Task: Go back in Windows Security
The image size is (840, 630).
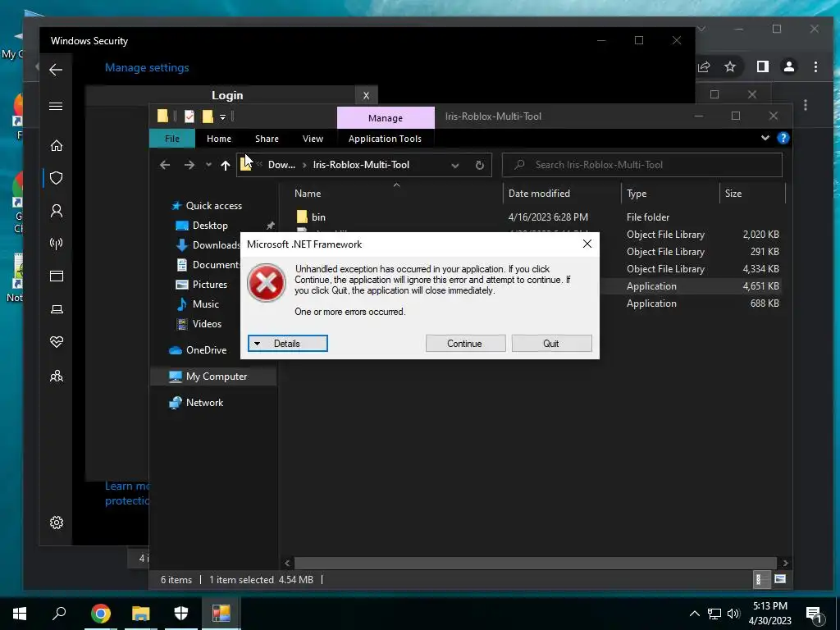Action: (x=56, y=70)
